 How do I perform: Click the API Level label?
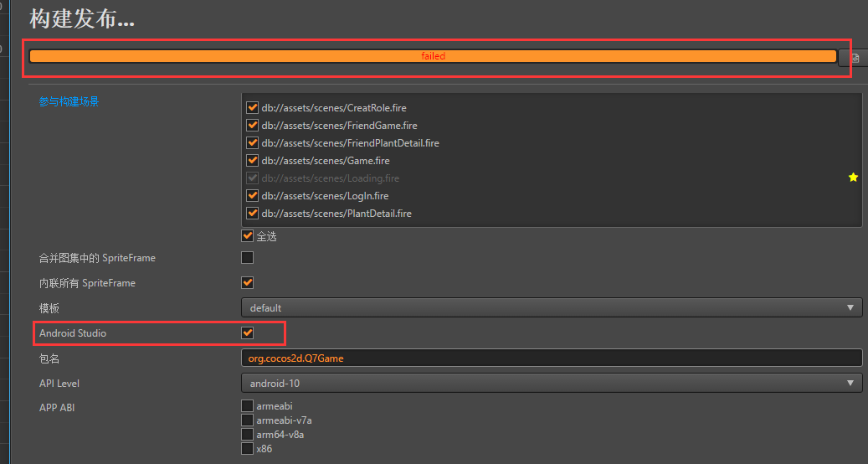[59, 383]
